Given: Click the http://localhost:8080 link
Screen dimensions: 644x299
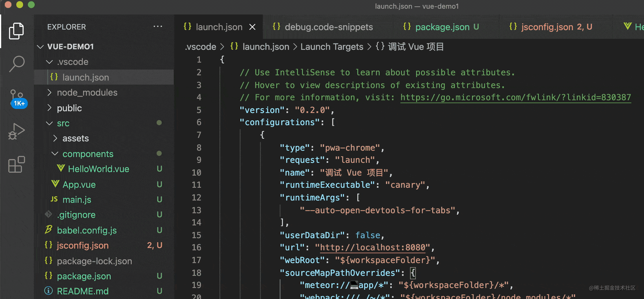Looking at the screenshot, I should coord(373,247).
